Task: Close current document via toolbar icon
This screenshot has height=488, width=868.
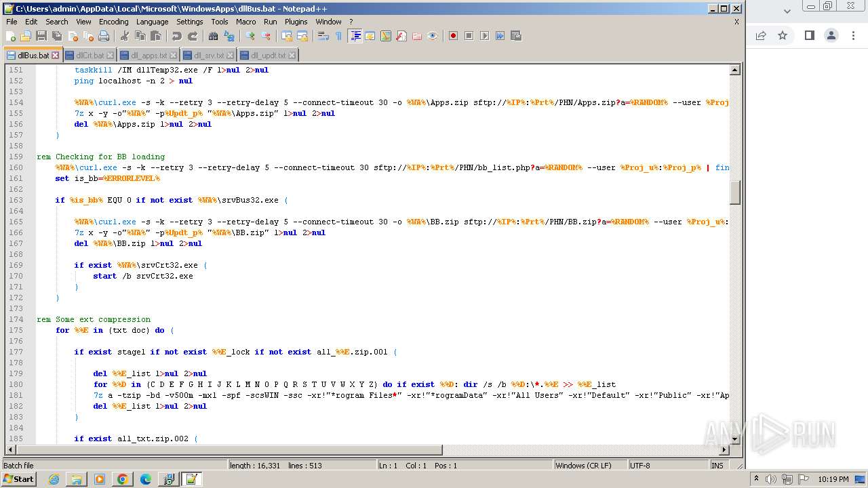Action: click(73, 36)
